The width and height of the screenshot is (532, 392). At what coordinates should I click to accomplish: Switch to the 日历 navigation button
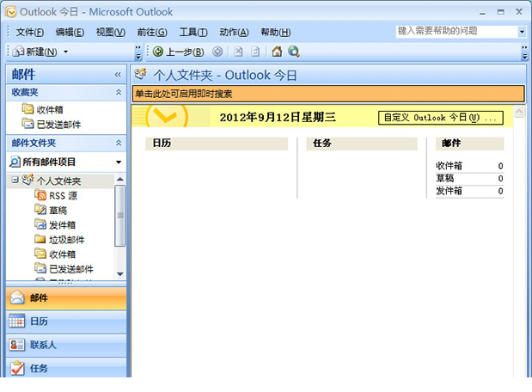[66, 321]
